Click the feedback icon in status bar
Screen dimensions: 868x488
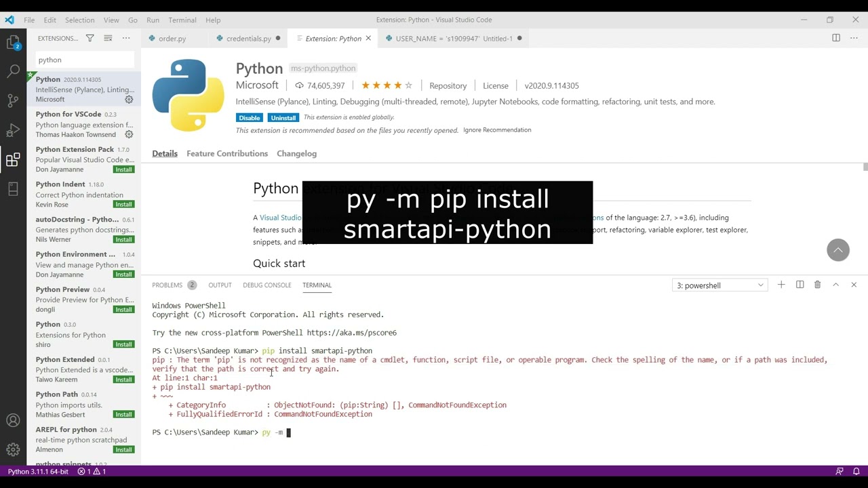(x=840, y=471)
